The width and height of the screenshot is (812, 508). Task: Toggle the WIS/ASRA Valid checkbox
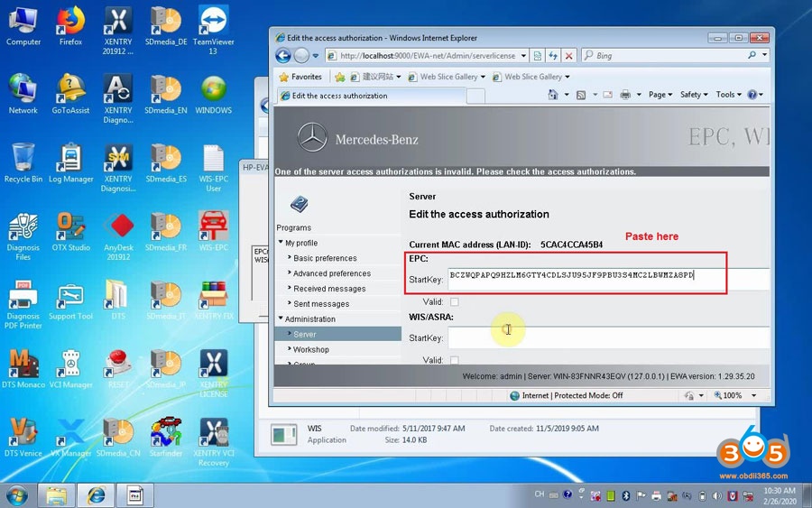[x=454, y=360]
